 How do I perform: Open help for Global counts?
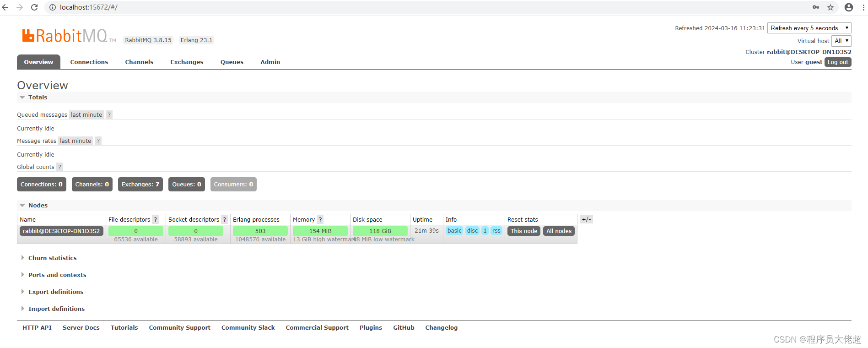coord(59,167)
